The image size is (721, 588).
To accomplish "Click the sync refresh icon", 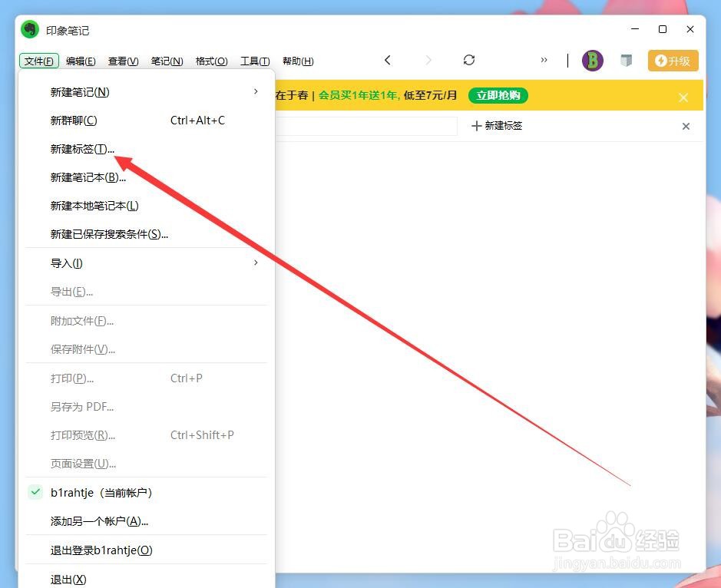I will [469, 60].
